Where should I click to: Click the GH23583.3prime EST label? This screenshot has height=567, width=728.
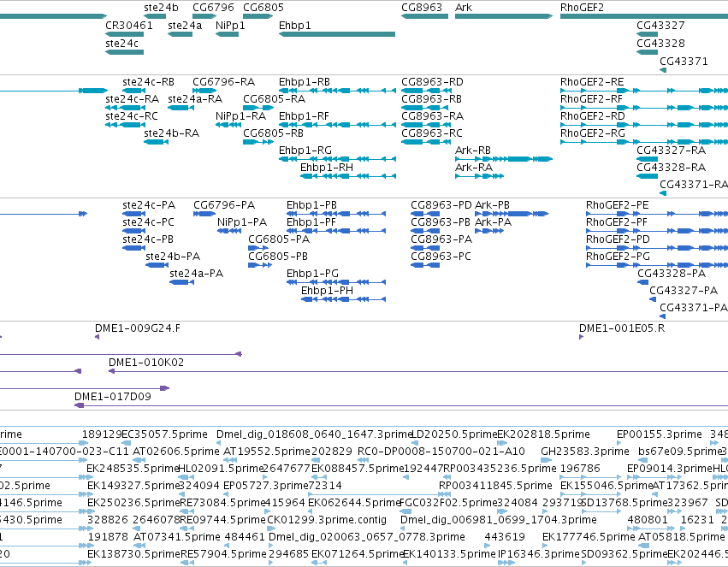(585, 452)
